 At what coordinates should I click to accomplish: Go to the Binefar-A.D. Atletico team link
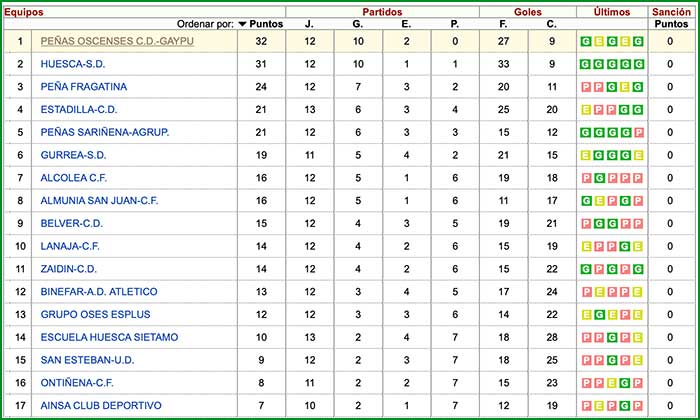coord(99,291)
